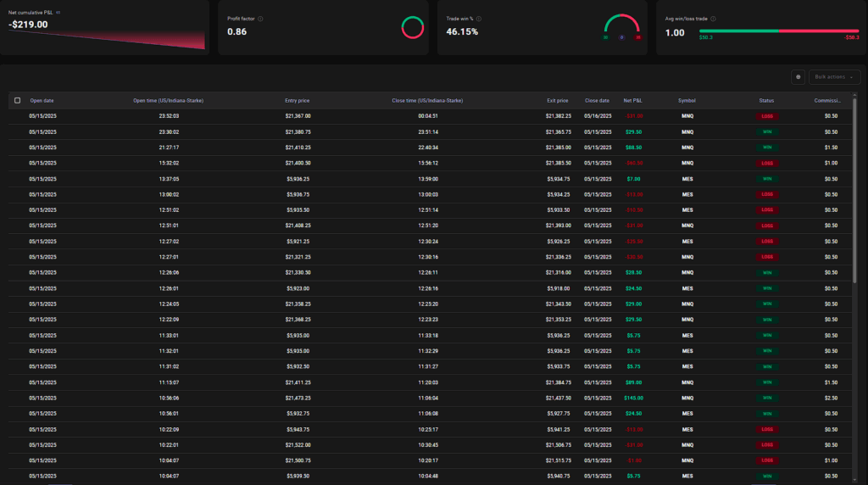The height and width of the screenshot is (485, 868).
Task: Click the Avg win/loss green-red bar
Action: point(779,31)
